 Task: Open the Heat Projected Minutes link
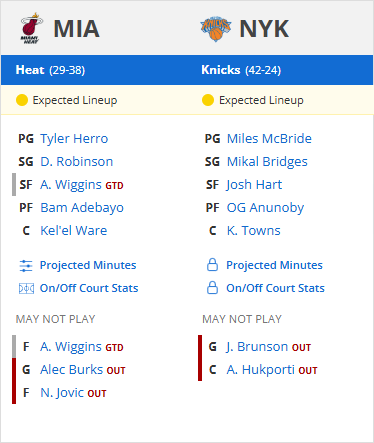coord(88,265)
